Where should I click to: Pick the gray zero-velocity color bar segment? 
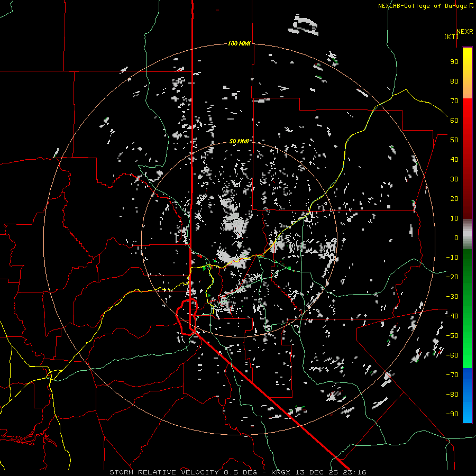pyautogui.click(x=467, y=234)
